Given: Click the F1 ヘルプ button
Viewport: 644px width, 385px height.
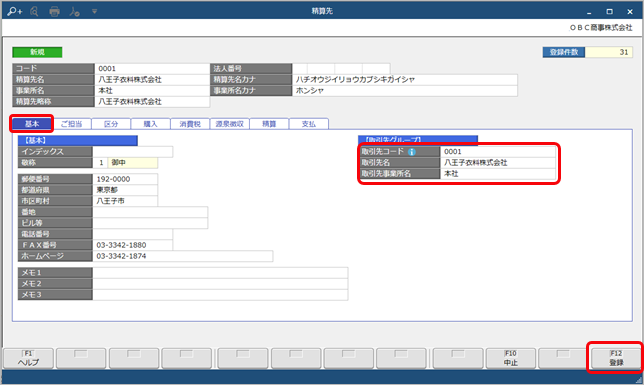Looking at the screenshot, I should click(28, 358).
